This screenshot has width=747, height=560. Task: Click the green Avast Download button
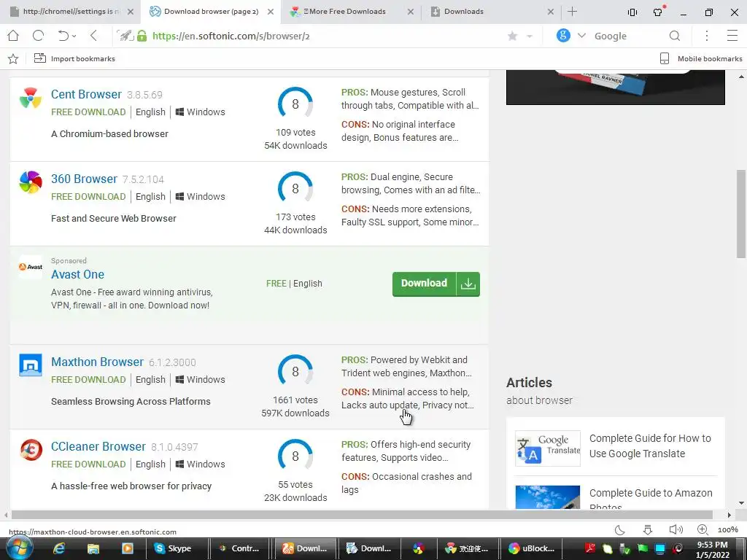(436, 284)
